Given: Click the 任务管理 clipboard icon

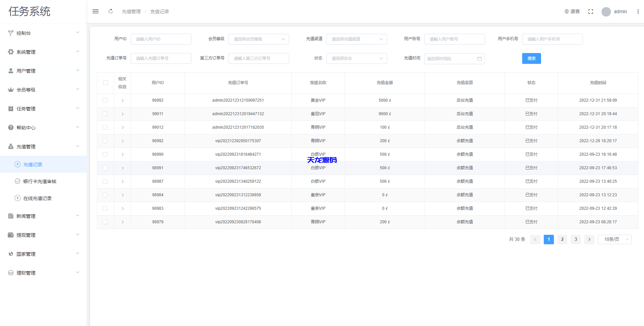Looking at the screenshot, I should tap(11, 108).
